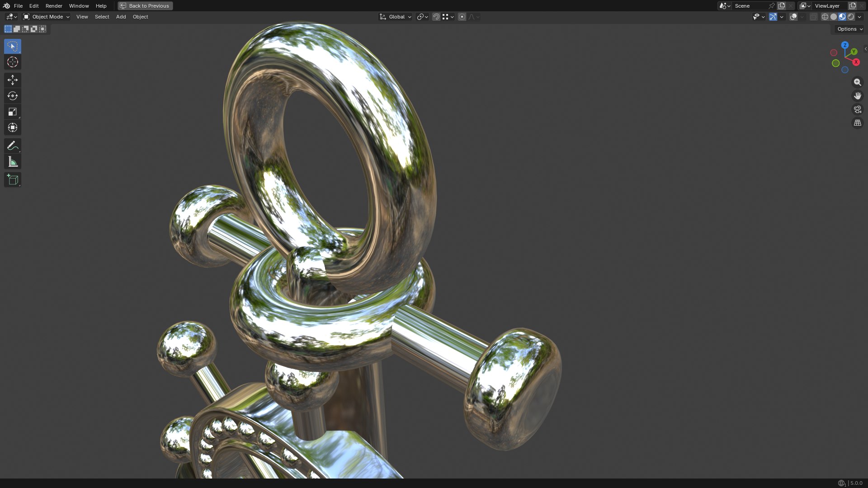
Task: Activate the 3D Cursor tool
Action: (x=12, y=62)
